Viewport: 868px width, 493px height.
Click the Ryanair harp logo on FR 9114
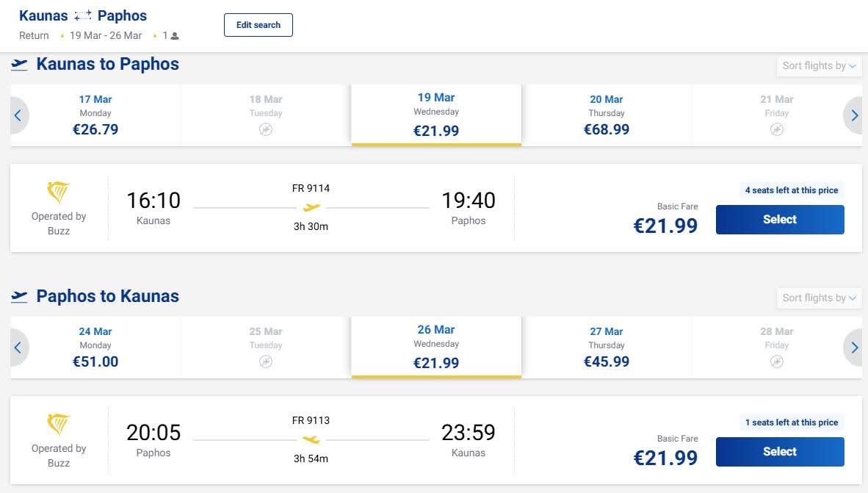(x=58, y=192)
